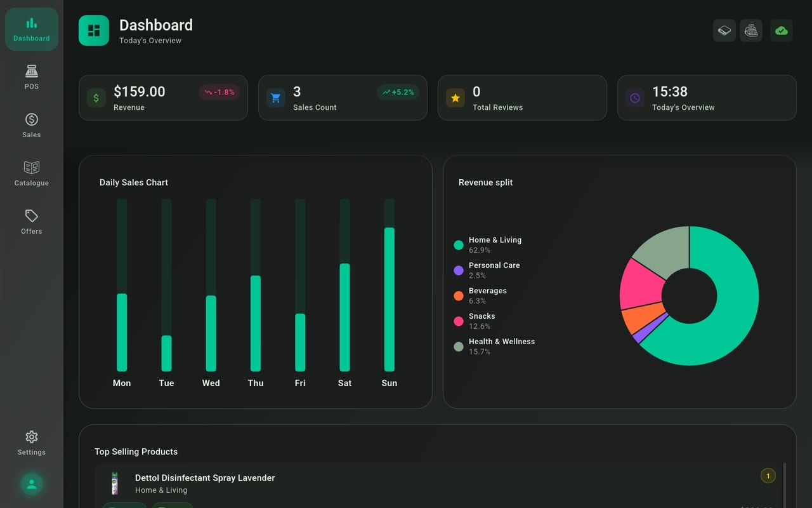The height and width of the screenshot is (508, 812).
Task: Click 'Today's Overview' subtitle under Dashboard title
Action: 150,41
